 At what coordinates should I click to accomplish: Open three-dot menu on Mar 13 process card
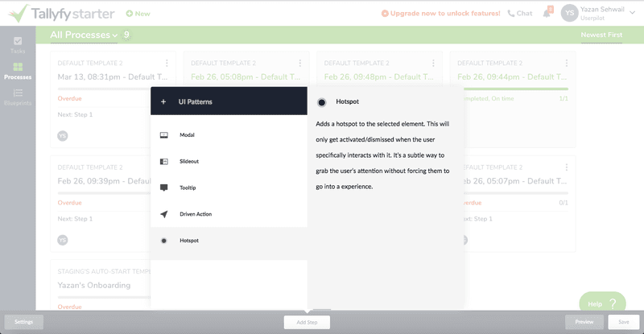point(167,63)
